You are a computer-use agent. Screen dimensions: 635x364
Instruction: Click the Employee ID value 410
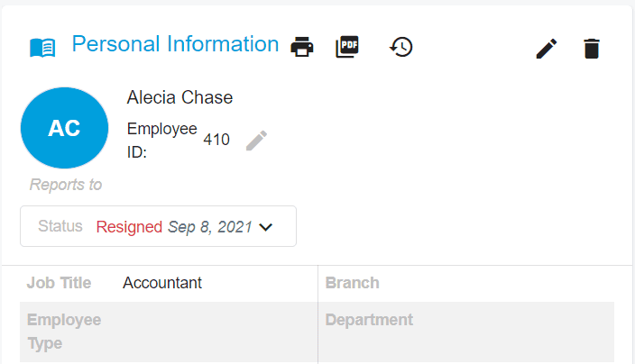point(216,140)
